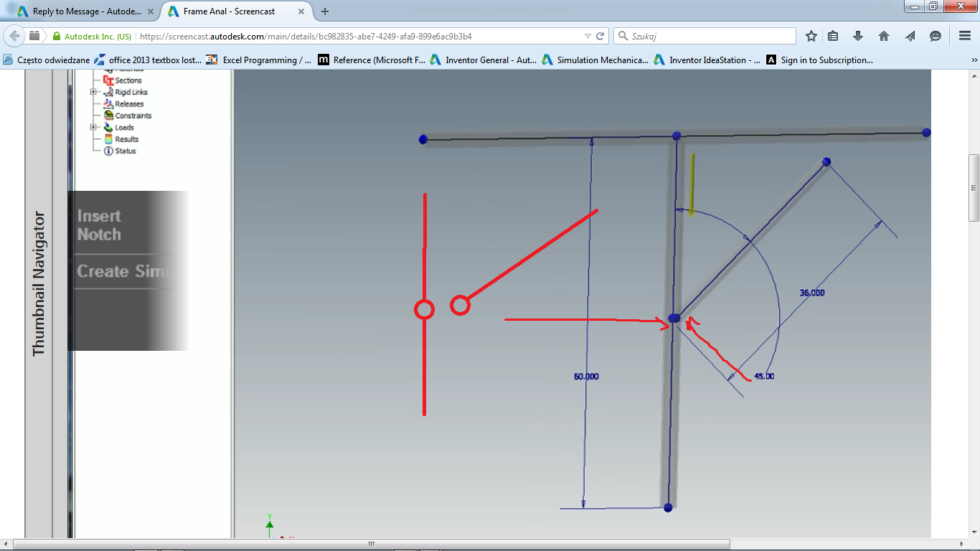Image resolution: width=980 pixels, height=551 pixels.
Task: Expand the Loads tree node
Action: coord(93,127)
